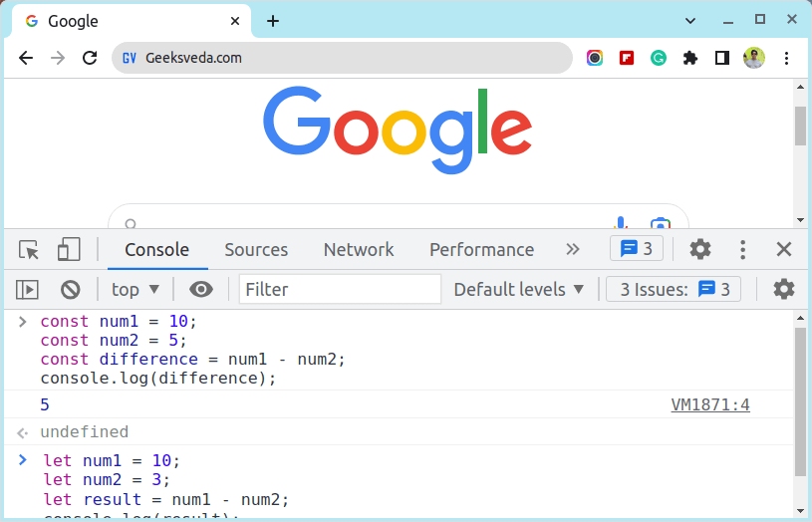Open the camera lens extension icon

point(595,58)
